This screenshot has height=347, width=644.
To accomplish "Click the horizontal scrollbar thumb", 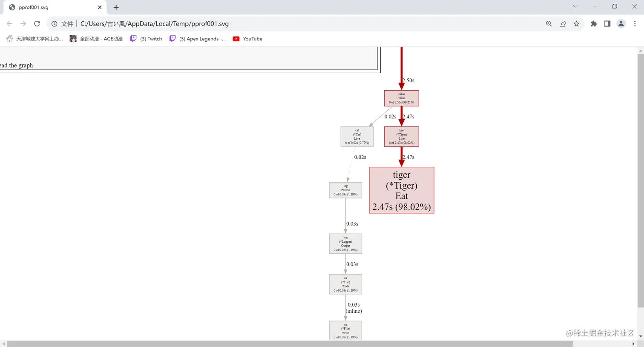I will tap(290, 344).
